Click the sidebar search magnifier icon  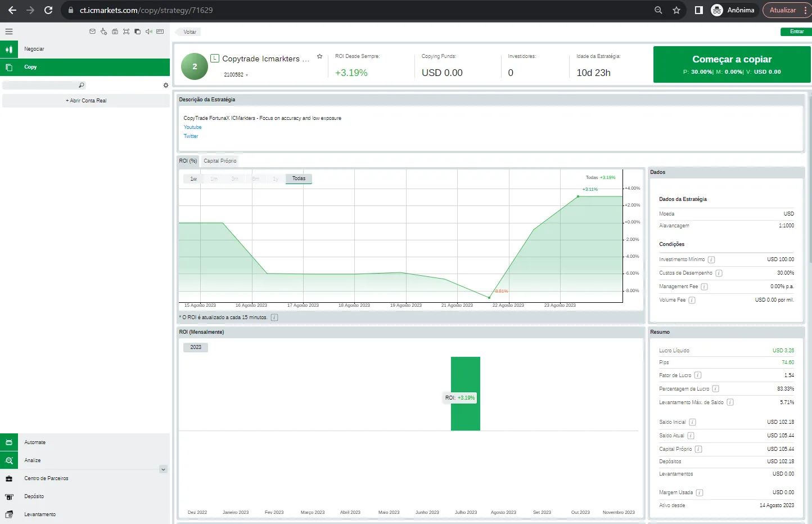pyautogui.click(x=82, y=85)
